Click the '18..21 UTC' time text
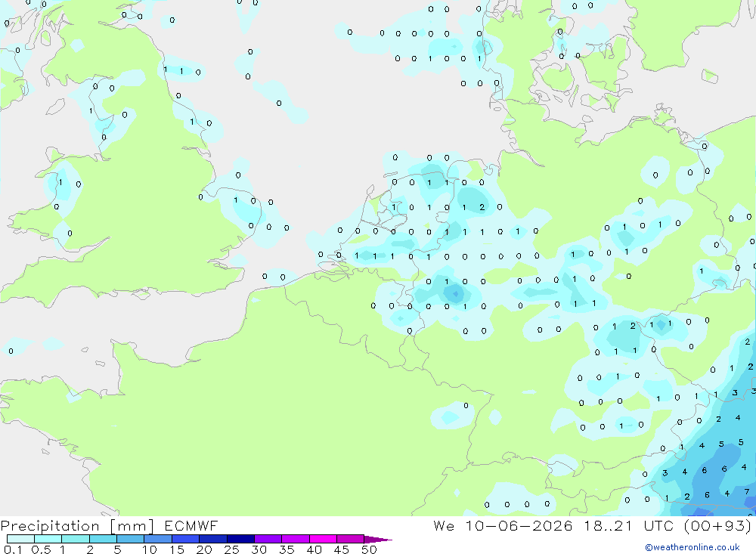 click(629, 525)
